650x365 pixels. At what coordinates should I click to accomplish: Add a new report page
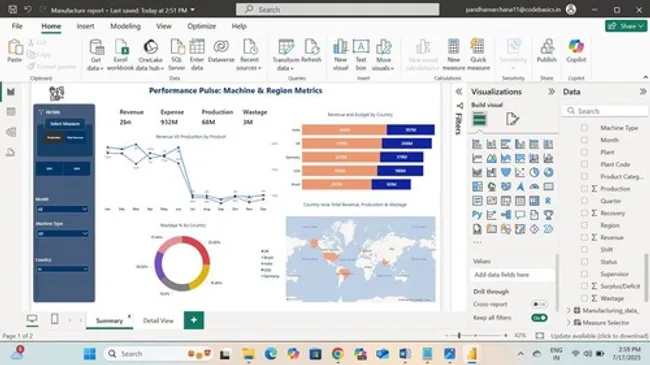click(194, 320)
